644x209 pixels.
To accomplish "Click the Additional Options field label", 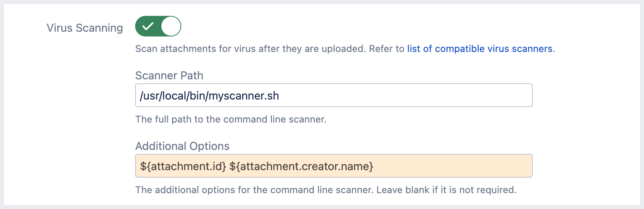I will click(x=182, y=146).
